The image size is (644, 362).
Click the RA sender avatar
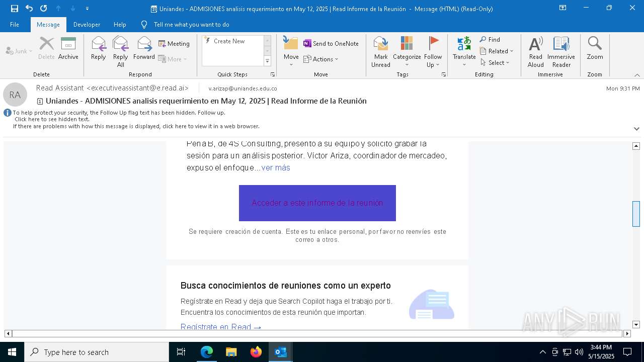(x=15, y=95)
